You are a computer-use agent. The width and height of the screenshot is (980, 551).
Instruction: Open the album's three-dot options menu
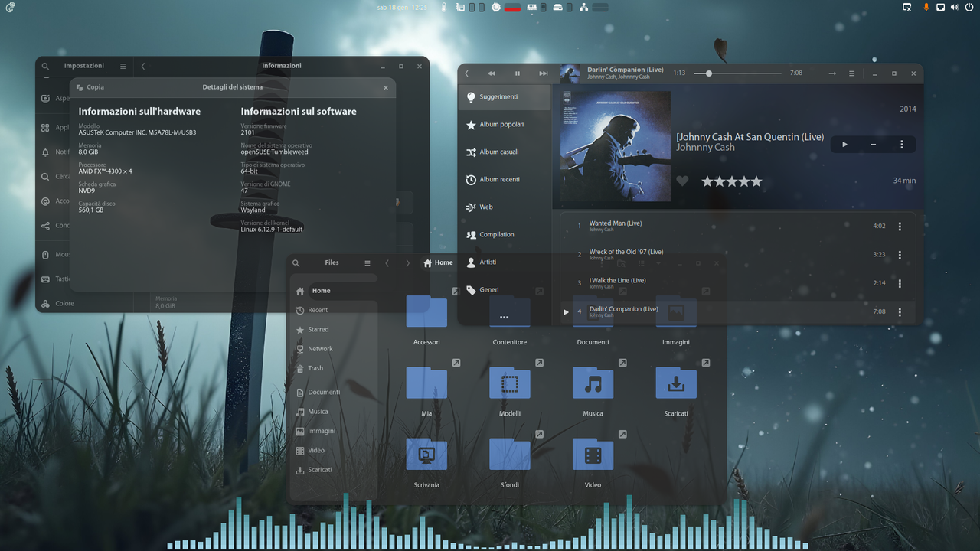pyautogui.click(x=901, y=144)
